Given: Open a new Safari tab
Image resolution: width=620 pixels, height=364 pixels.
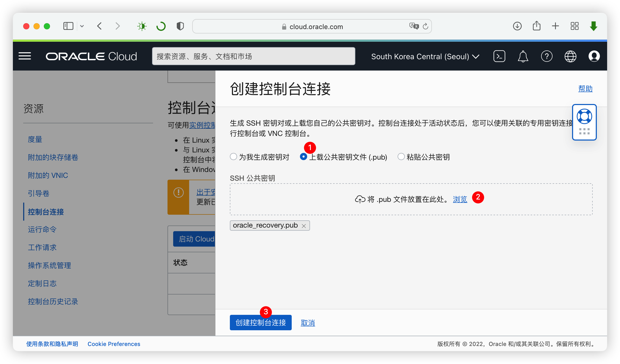Looking at the screenshot, I should pos(555,26).
